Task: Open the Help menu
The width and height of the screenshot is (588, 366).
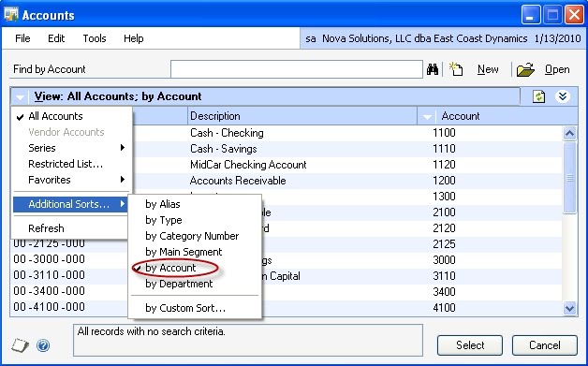Action: 134,38
